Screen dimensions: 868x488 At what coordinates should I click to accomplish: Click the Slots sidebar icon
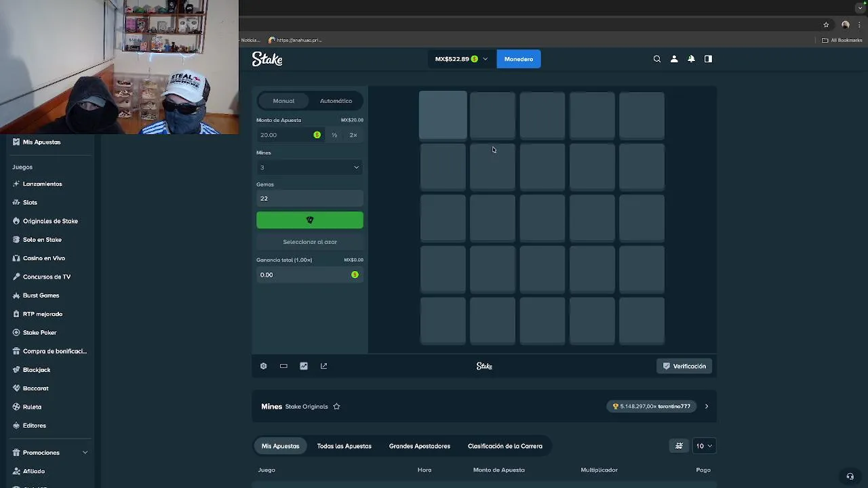click(x=16, y=202)
